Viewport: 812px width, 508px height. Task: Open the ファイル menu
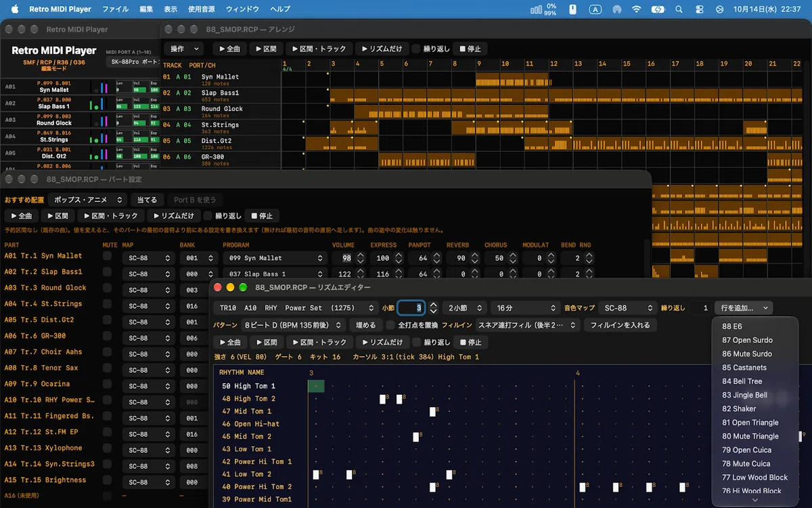tap(115, 9)
